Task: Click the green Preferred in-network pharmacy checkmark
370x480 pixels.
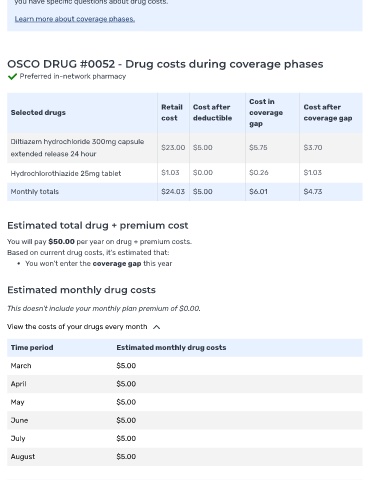Action: pos(12,77)
